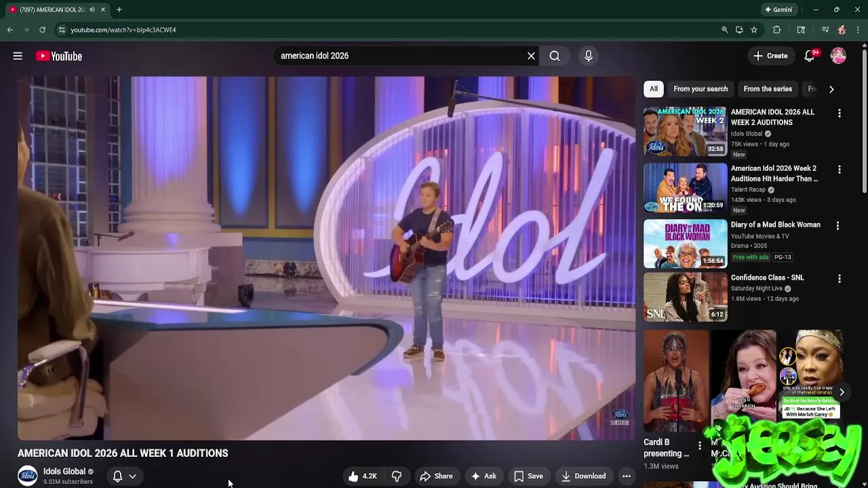Download the video
The image size is (868, 488).
(583, 476)
